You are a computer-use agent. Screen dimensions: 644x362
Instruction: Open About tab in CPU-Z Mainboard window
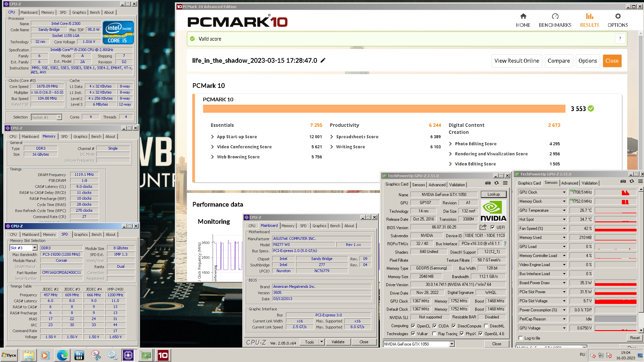pyautogui.click(x=349, y=226)
